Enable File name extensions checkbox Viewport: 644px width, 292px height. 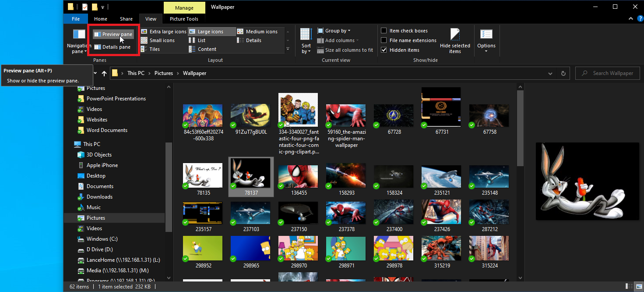click(x=384, y=40)
